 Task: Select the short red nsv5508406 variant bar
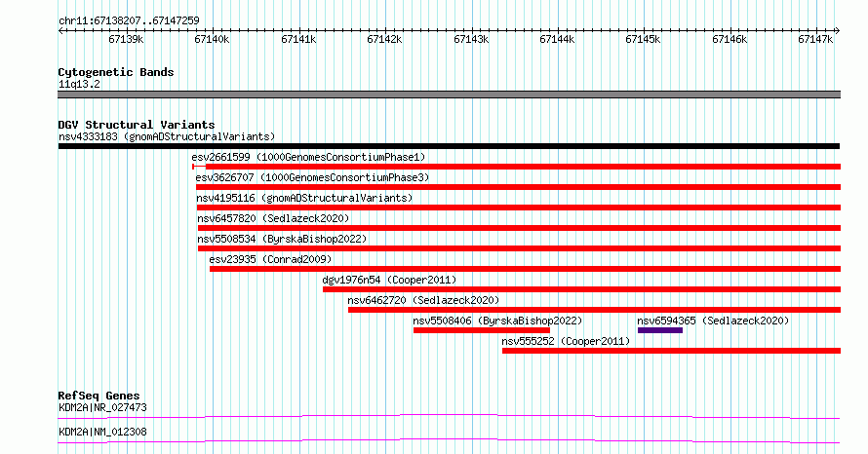click(482, 330)
